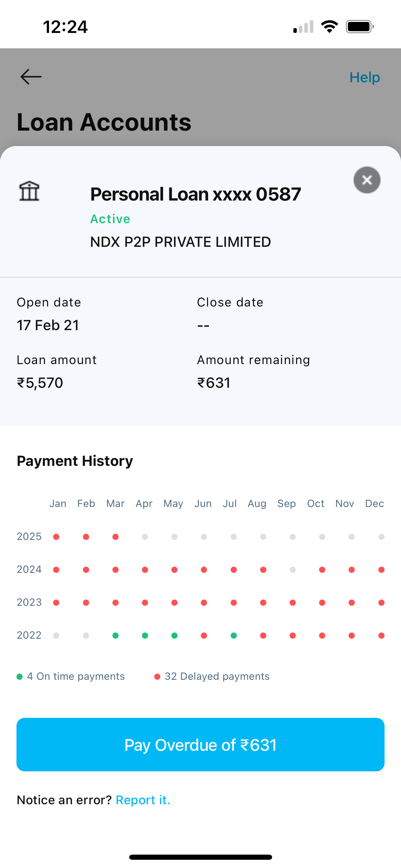Select the December 2023 delayed dot
Screen dimensions: 401x868
pyautogui.click(x=381, y=603)
